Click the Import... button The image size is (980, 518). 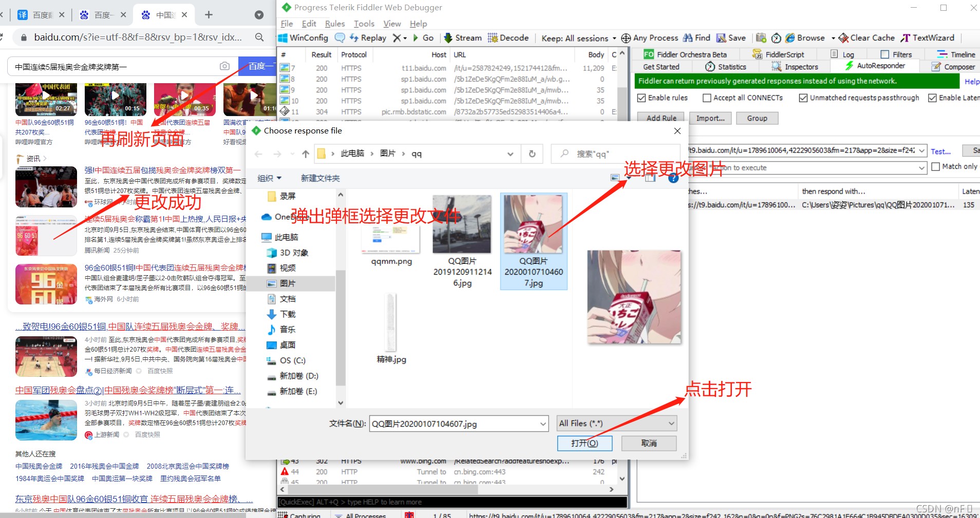pyautogui.click(x=710, y=118)
